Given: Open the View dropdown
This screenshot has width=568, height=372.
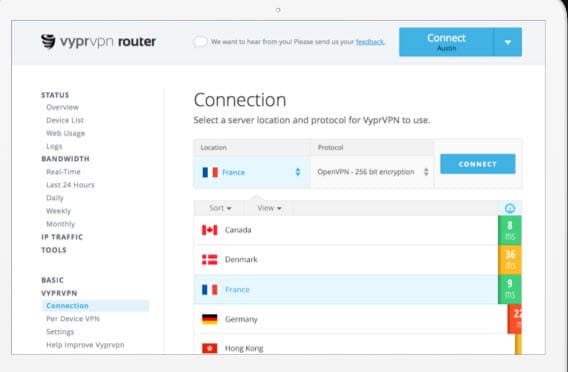Looking at the screenshot, I should coord(269,208).
